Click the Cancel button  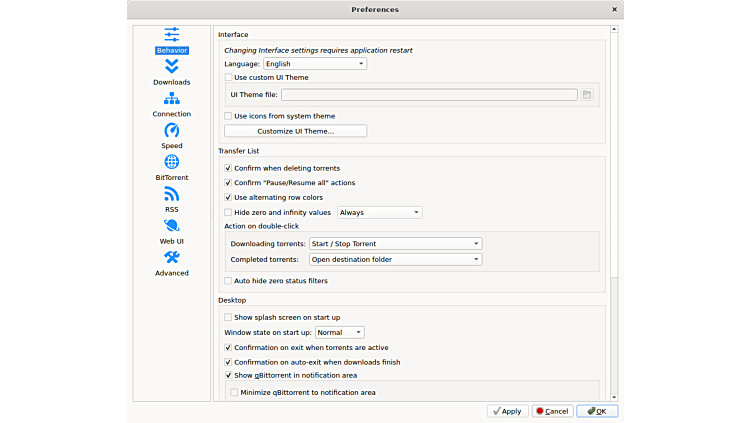(x=552, y=411)
